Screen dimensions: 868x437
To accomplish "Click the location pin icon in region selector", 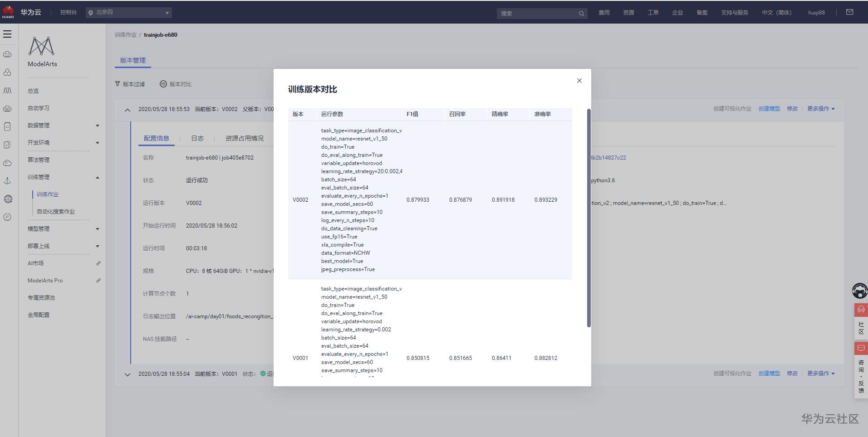I will [91, 13].
